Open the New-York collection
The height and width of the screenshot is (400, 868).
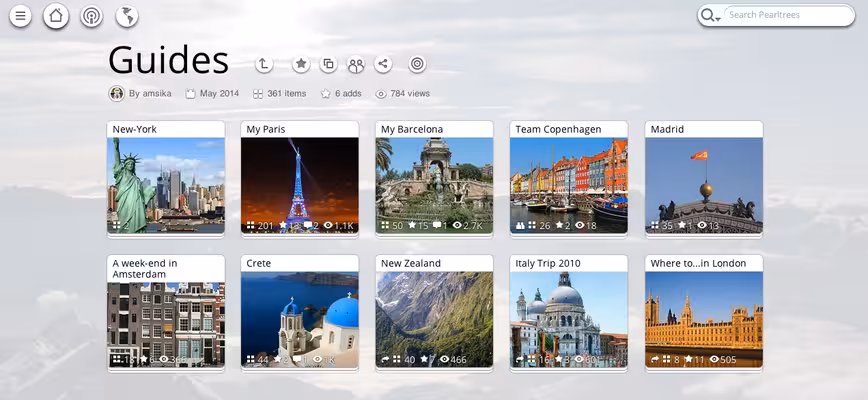(x=166, y=178)
